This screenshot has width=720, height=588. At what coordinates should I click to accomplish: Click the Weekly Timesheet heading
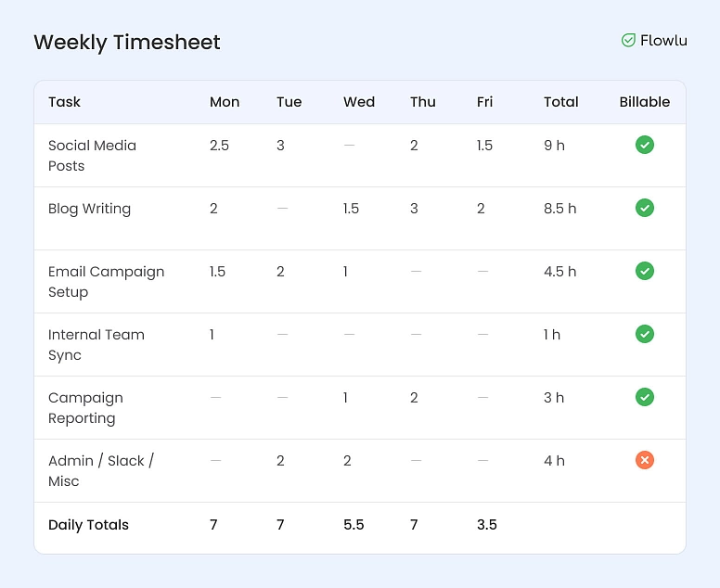click(127, 43)
